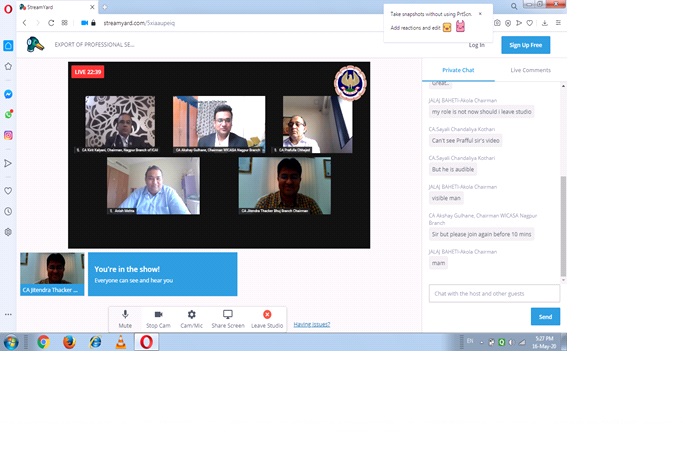Viewport: 685px width, 460px height.
Task: Launch Firefox from taskbar
Action: click(x=69, y=342)
